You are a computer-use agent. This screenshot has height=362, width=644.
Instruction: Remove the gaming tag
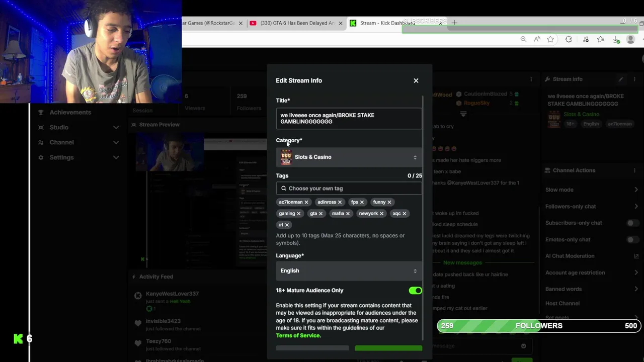pos(298,214)
